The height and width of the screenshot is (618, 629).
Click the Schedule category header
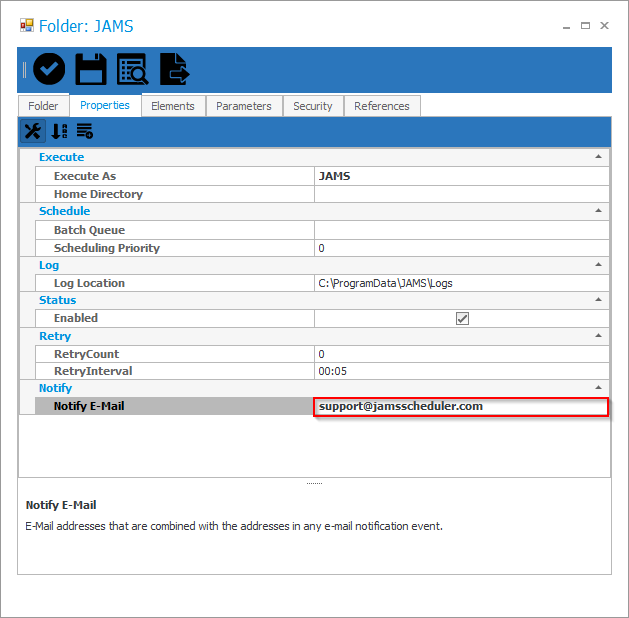click(65, 211)
